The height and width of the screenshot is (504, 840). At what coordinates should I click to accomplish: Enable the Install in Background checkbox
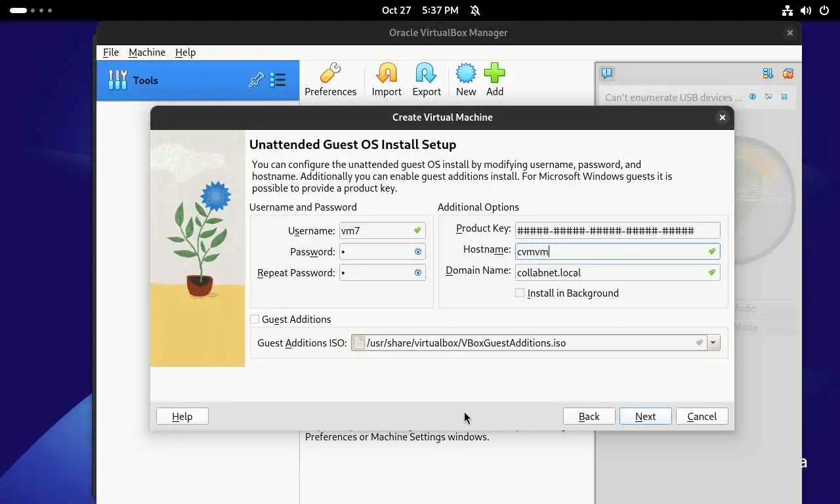tap(520, 293)
